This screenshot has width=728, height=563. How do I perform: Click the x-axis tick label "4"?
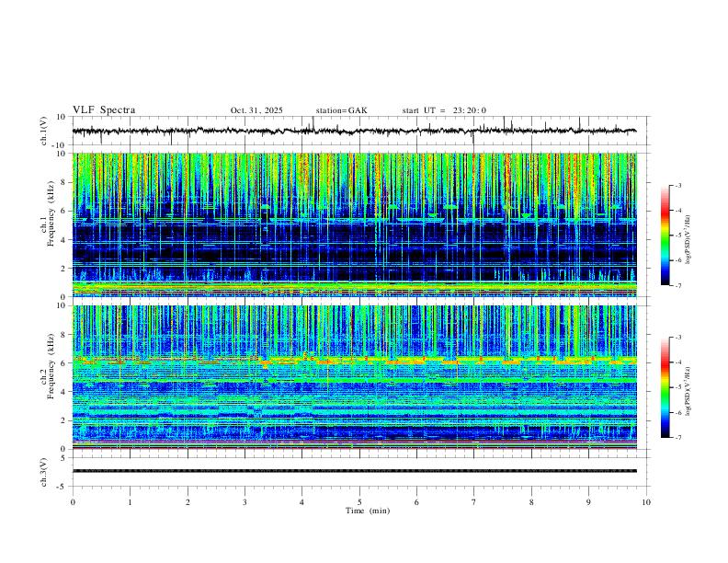[x=301, y=502]
